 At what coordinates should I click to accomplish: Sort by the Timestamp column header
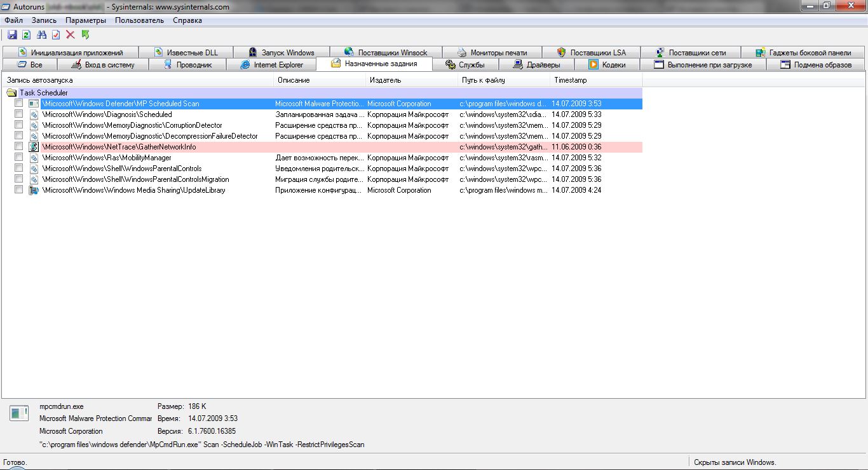pos(597,80)
